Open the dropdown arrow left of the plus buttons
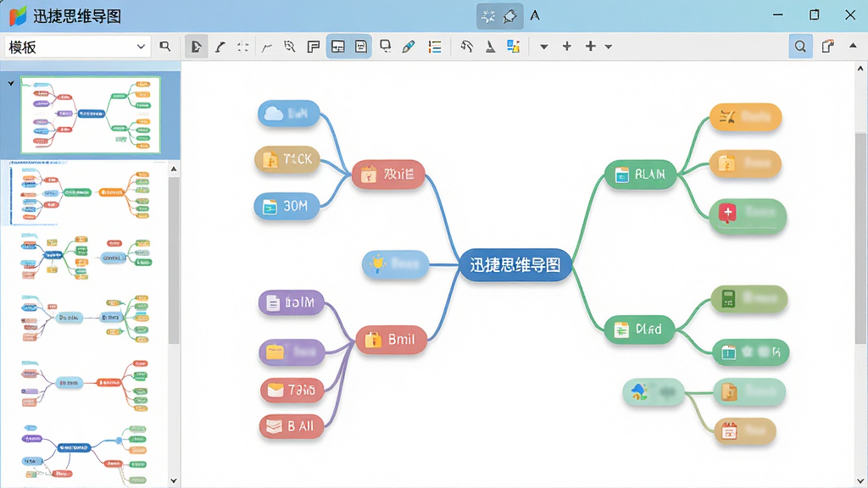The height and width of the screenshot is (488, 868). [x=543, y=47]
